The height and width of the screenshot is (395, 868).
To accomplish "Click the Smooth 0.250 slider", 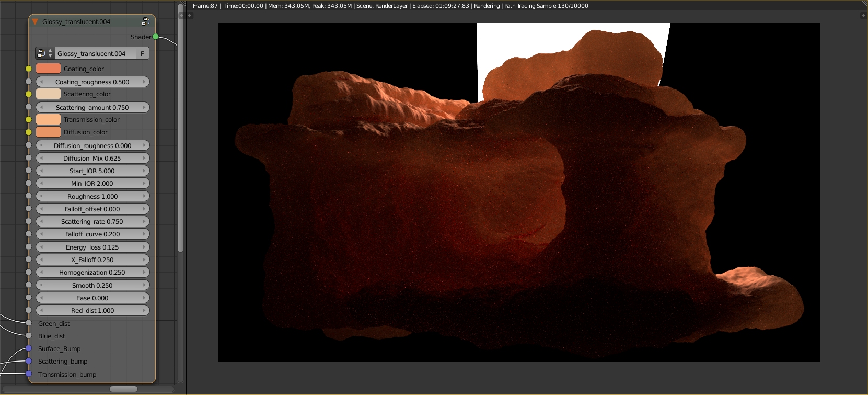I will (92, 285).
